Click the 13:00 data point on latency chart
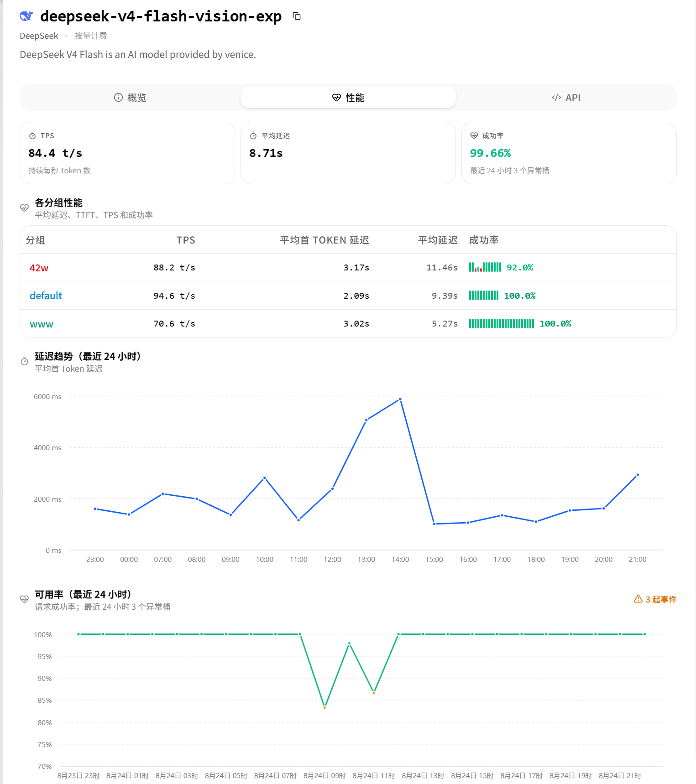This screenshot has height=784, width=696. (366, 420)
